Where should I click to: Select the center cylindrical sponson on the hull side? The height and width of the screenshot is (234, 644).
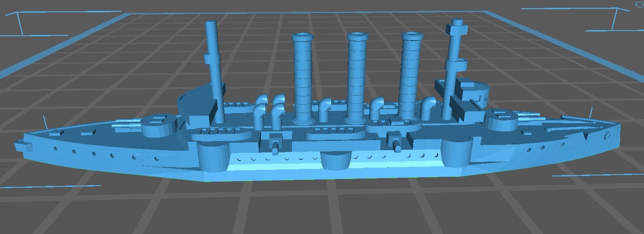click(336, 160)
